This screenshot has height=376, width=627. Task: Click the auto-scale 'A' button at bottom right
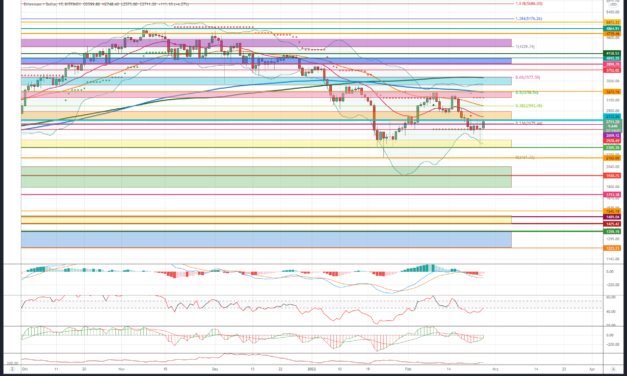click(613, 369)
